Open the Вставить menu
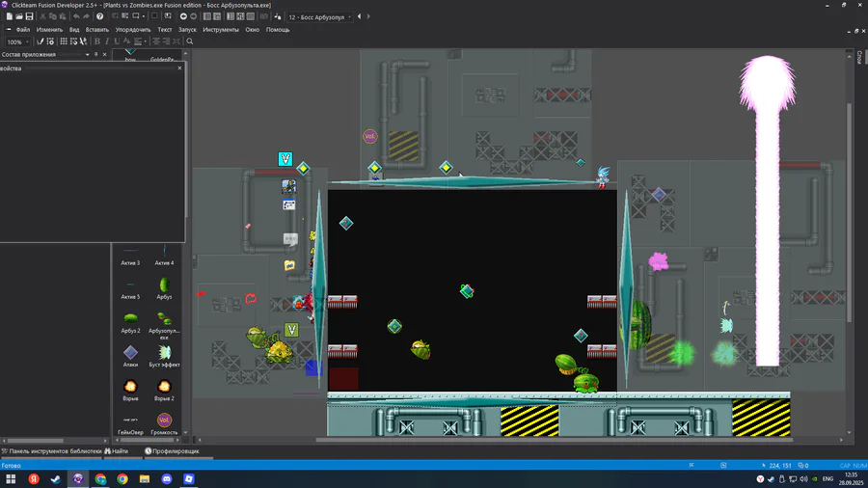This screenshot has height=488, width=868. [97, 30]
